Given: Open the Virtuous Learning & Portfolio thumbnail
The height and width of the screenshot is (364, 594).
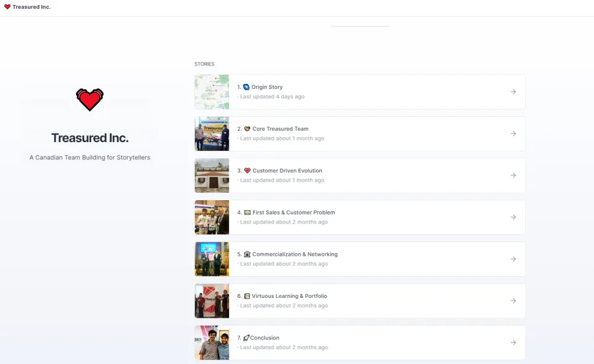Looking at the screenshot, I should pos(212,301).
